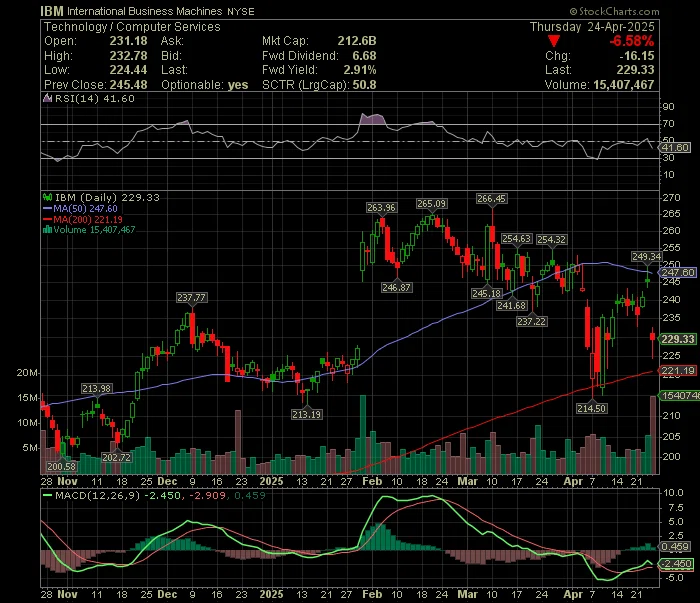
Task: Click the 213.98 price label
Action: point(96,389)
